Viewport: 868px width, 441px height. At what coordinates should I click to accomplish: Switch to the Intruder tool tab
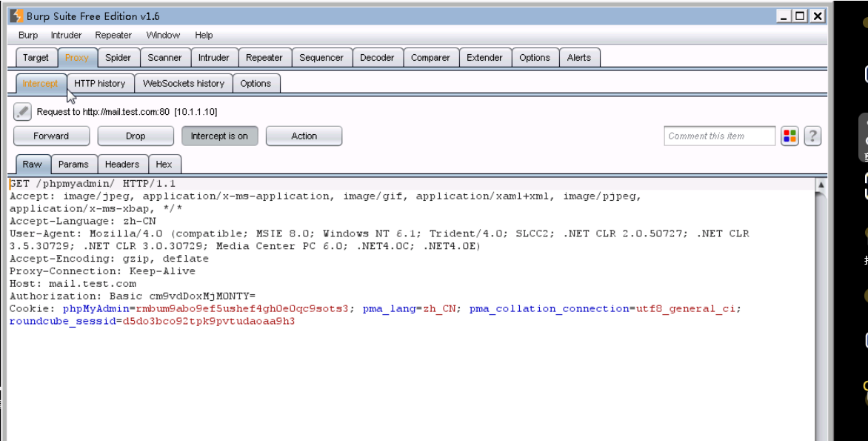coord(214,58)
